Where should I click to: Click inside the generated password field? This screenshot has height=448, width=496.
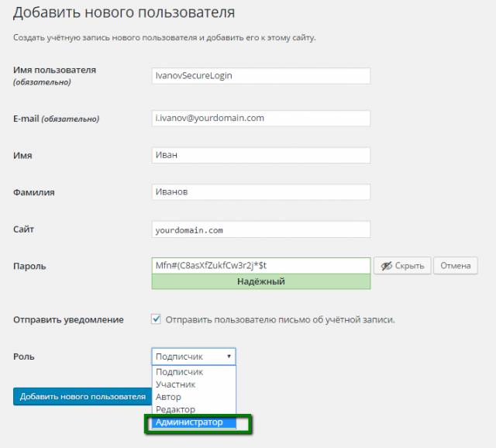[x=261, y=265]
